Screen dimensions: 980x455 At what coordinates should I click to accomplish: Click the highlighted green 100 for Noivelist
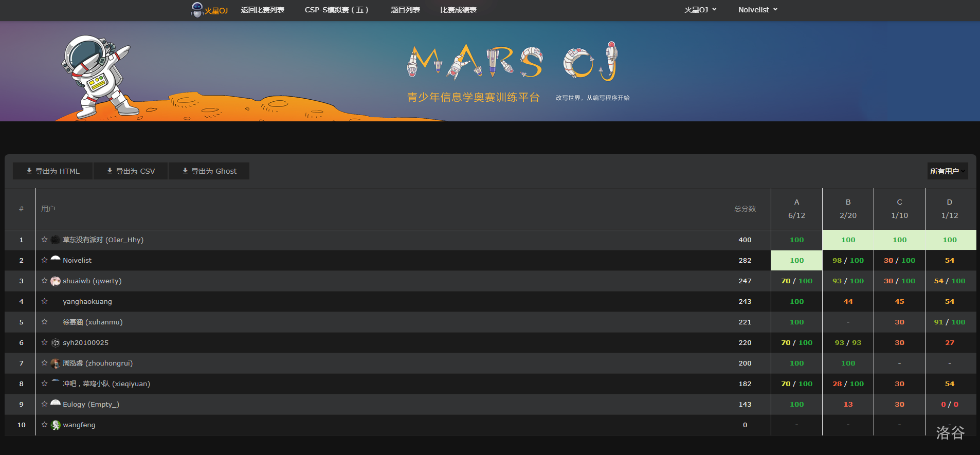[x=796, y=261]
